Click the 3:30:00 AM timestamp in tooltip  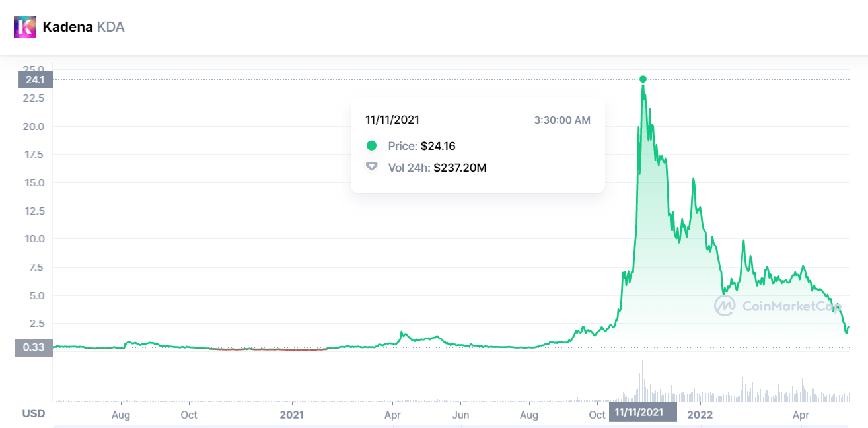point(561,120)
